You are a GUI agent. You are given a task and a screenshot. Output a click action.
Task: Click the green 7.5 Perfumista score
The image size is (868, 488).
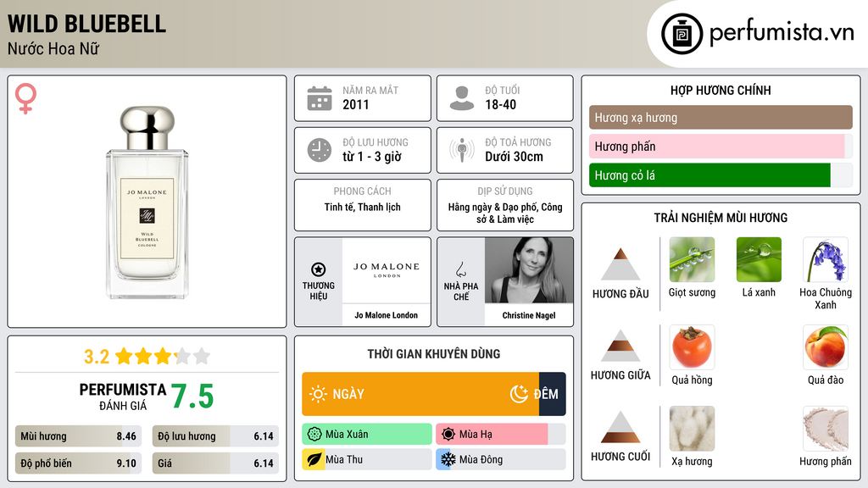tap(192, 396)
